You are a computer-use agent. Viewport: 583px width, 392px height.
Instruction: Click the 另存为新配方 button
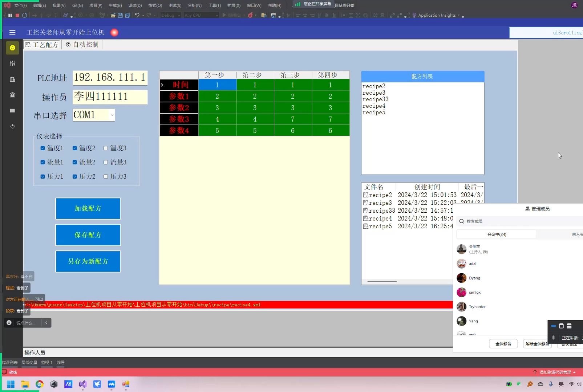tap(88, 261)
